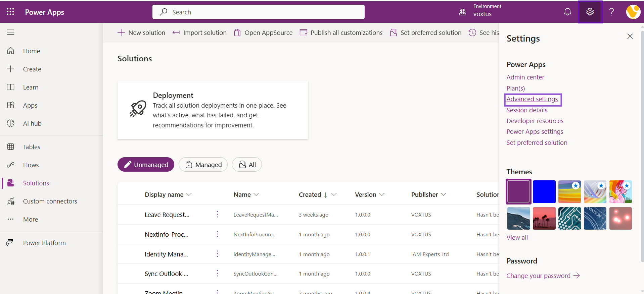Open the Leave Request... solution

[x=167, y=215]
